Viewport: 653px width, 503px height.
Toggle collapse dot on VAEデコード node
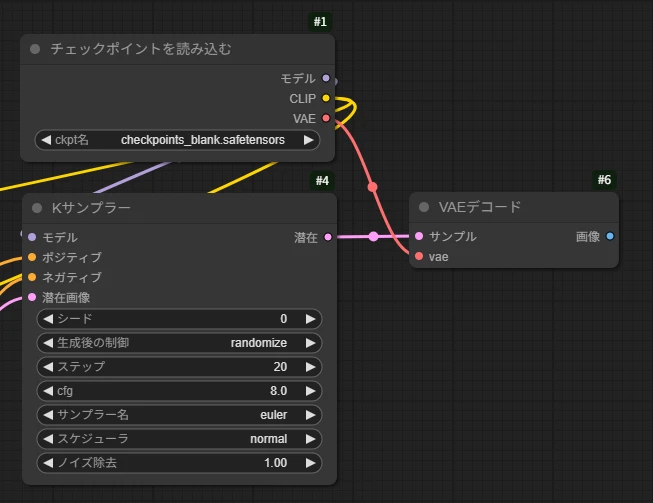tap(424, 207)
